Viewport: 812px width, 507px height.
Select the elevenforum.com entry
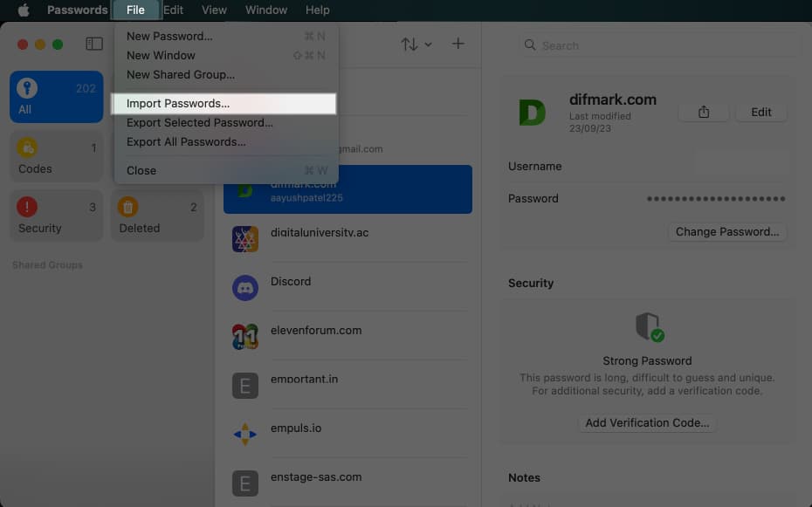(x=348, y=336)
